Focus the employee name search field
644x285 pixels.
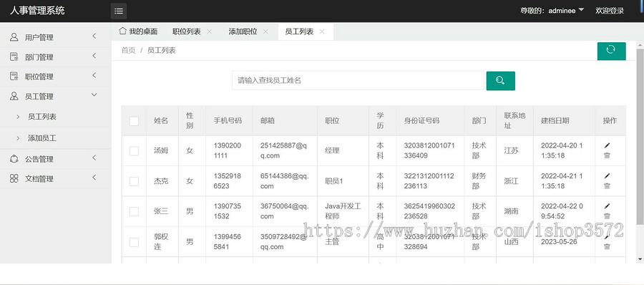click(358, 81)
